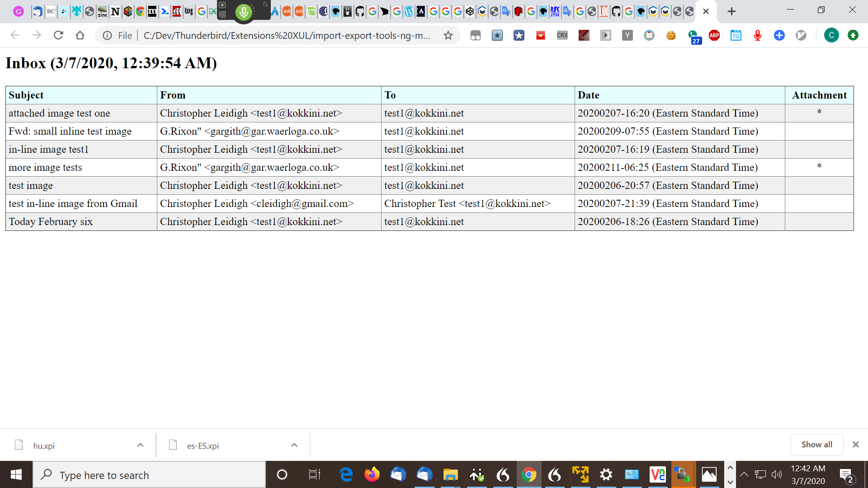Launch VNC Viewer from the taskbar

[657, 474]
